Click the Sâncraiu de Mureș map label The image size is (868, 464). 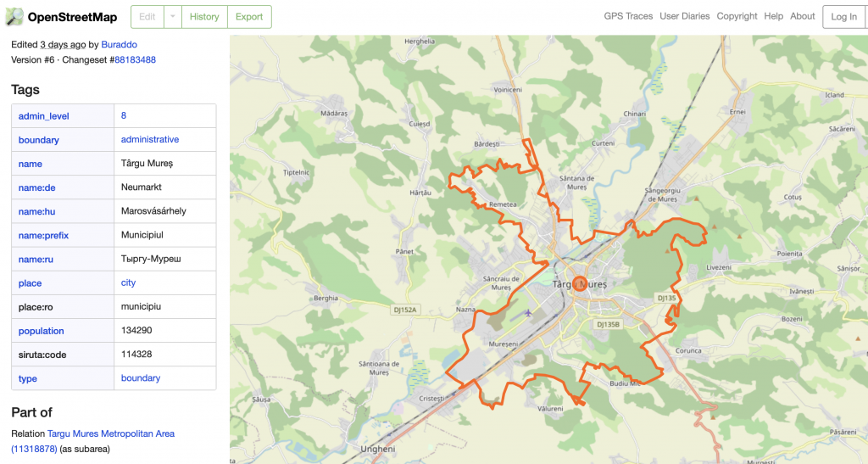501,283
